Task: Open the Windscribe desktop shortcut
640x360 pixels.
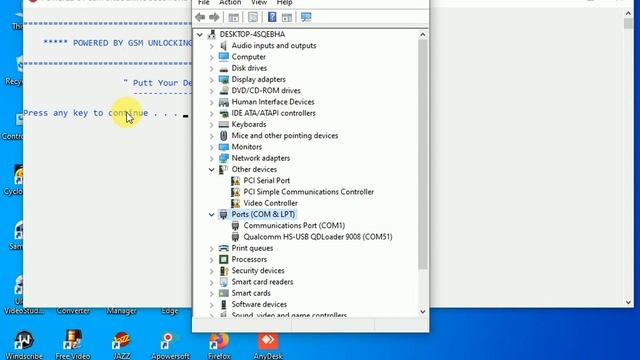Action: point(24,345)
